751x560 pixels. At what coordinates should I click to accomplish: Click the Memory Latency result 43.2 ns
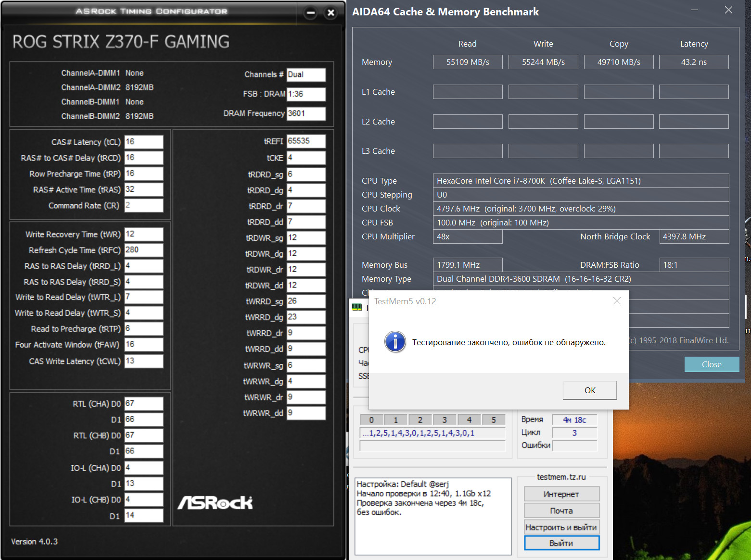coord(694,62)
